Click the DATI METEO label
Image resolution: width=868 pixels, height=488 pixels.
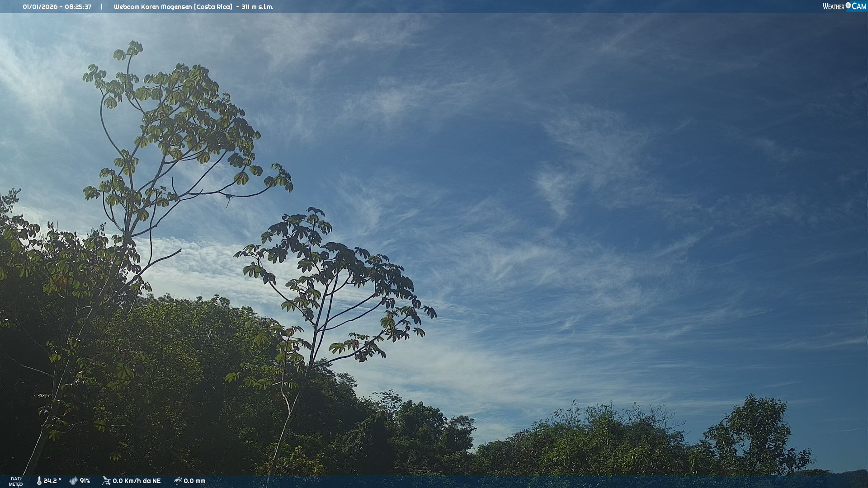[x=16, y=481]
